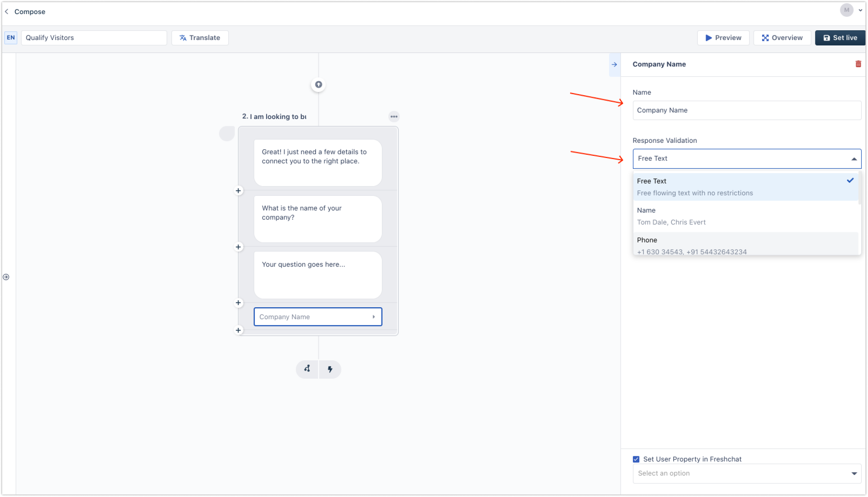Click the plus below the Company Name input

tap(238, 330)
